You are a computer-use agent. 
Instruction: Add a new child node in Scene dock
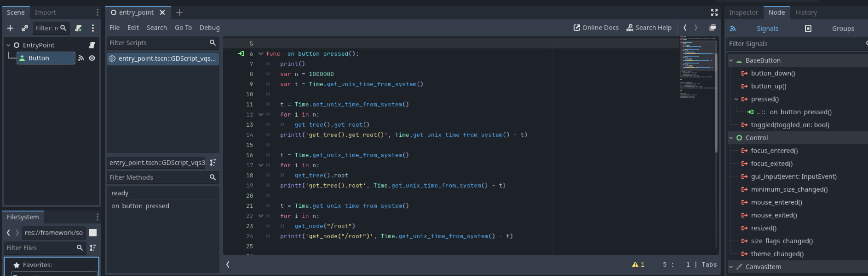[x=10, y=28]
